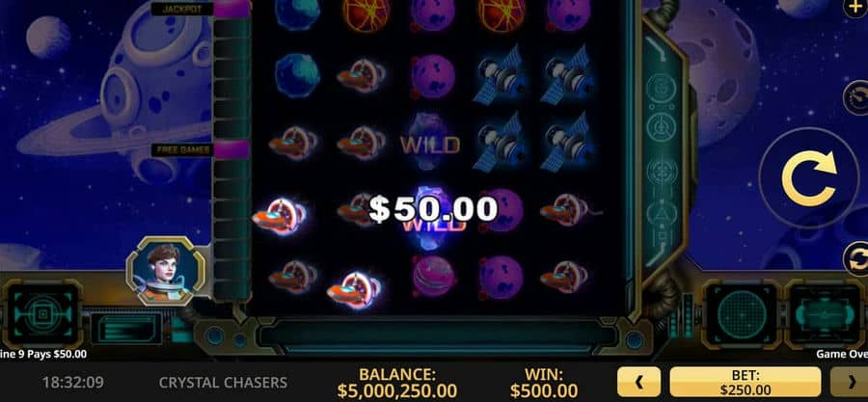This screenshot has height=402, width=868.
Task: Decrease the bet with the left arrow
Action: (638, 382)
